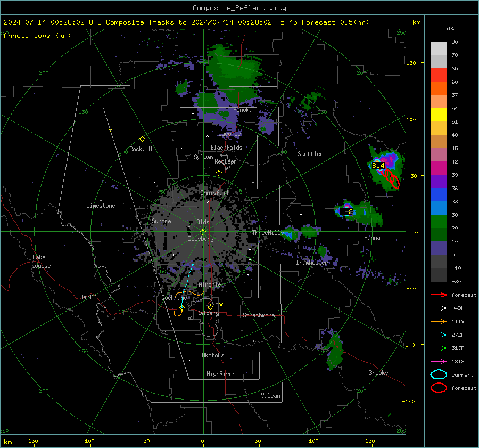Click the Drumheller label

pyautogui.click(x=312, y=263)
